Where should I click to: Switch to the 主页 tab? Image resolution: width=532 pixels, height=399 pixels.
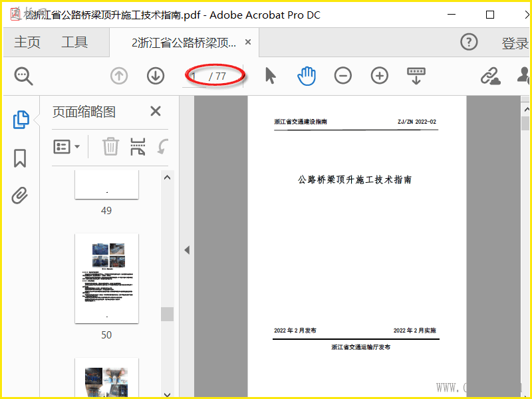[27, 43]
